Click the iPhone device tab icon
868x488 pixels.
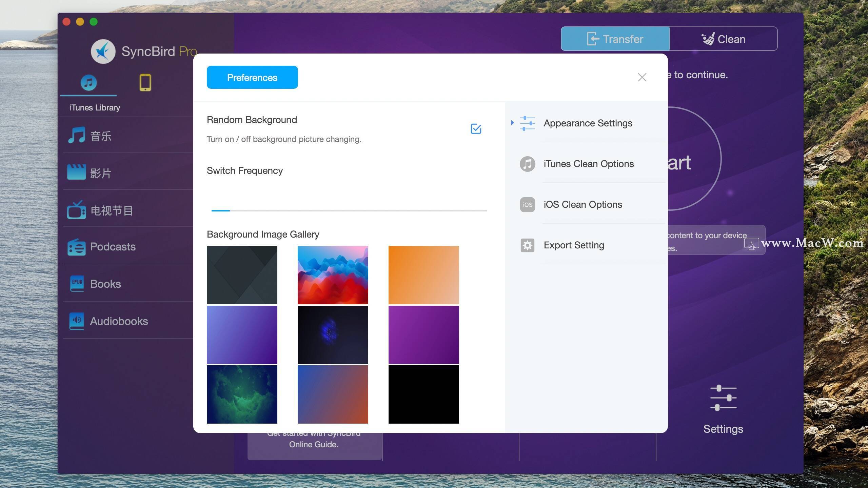click(145, 83)
